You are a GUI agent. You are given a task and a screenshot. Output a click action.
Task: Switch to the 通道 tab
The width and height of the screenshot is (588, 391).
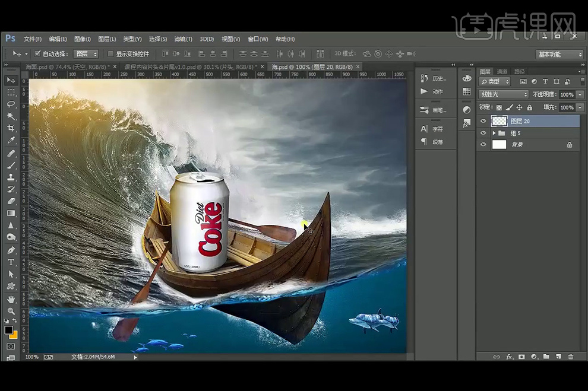(502, 71)
